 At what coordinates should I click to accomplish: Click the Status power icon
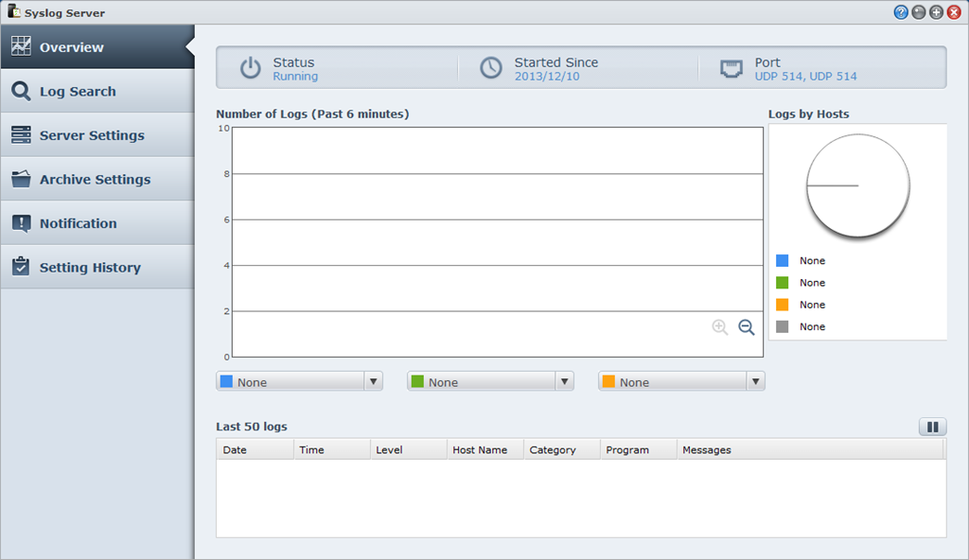point(250,68)
